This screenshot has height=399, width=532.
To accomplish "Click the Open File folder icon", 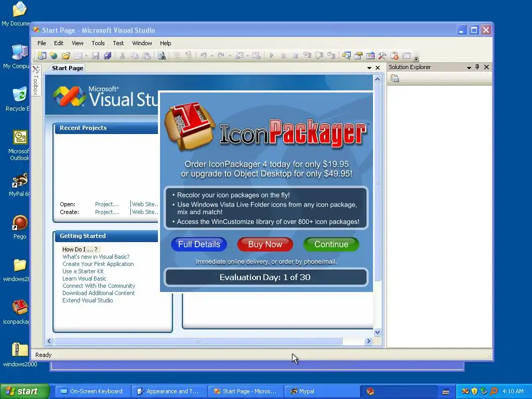I will (x=66, y=56).
